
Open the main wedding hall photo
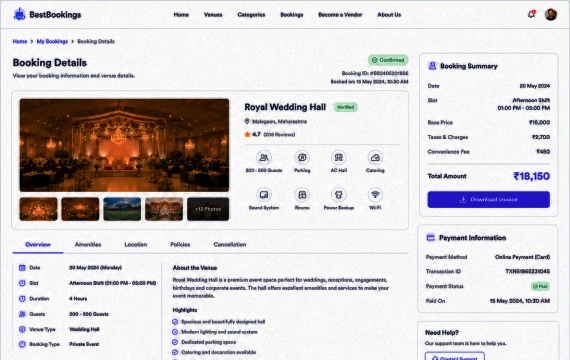coord(124,145)
